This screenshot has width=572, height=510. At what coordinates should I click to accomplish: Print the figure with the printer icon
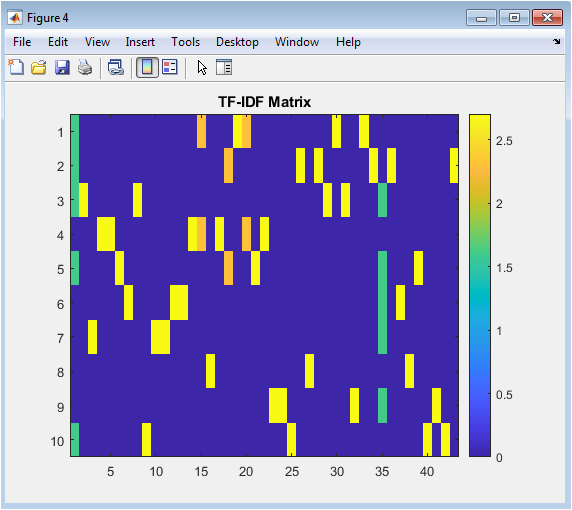tap(85, 68)
